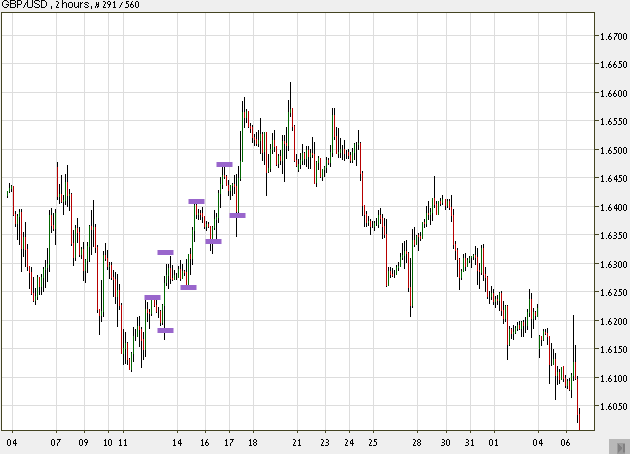630x454 pixels.
Task: Click the 1.6400 price axis label
Action: coord(614,207)
